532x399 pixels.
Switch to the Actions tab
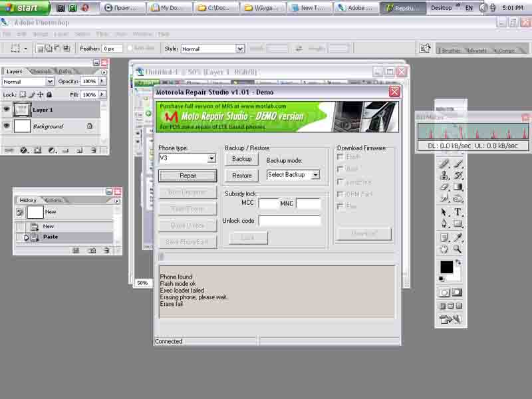(x=53, y=200)
